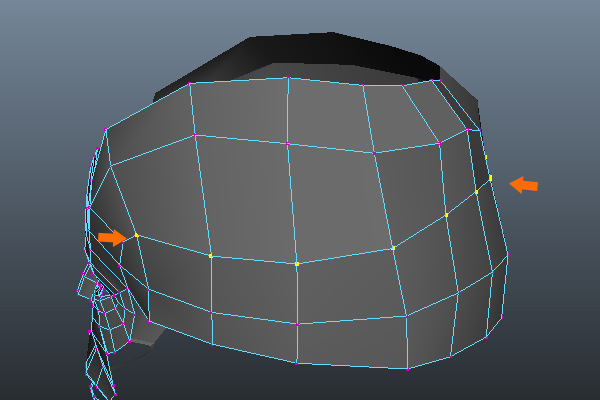
Task: Select the bottommost magenta vertex of the central vertical edge
Action: point(297,362)
